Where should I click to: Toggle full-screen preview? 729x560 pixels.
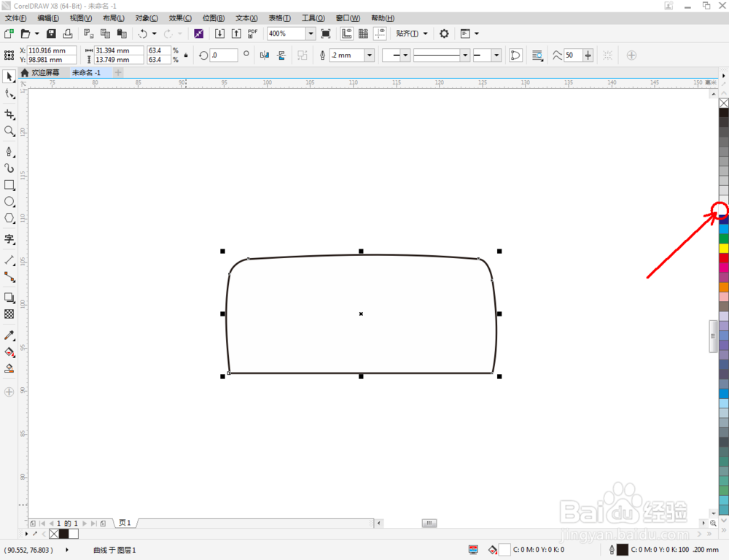tap(326, 34)
